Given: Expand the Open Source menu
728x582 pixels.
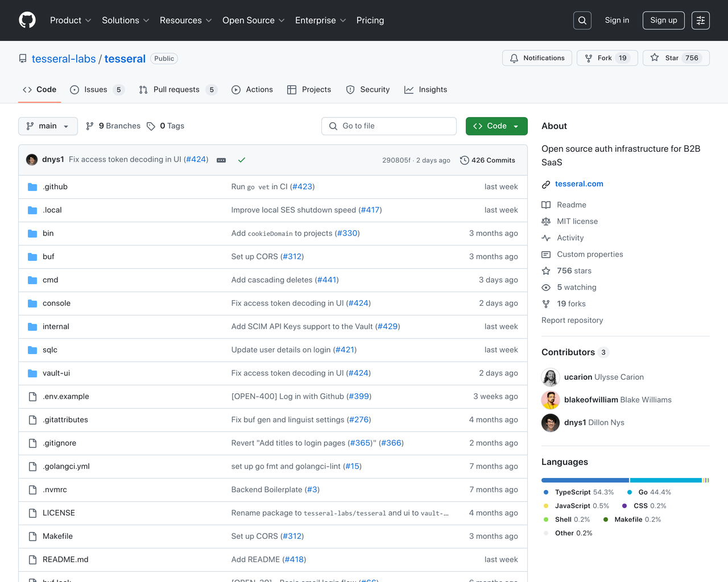Looking at the screenshot, I should point(254,20).
